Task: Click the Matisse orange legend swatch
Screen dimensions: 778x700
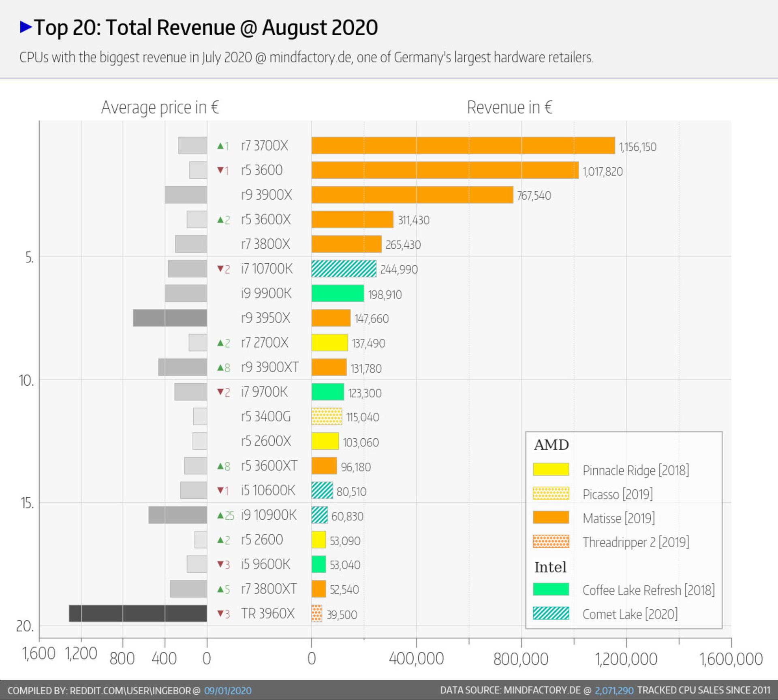Action: point(551,517)
